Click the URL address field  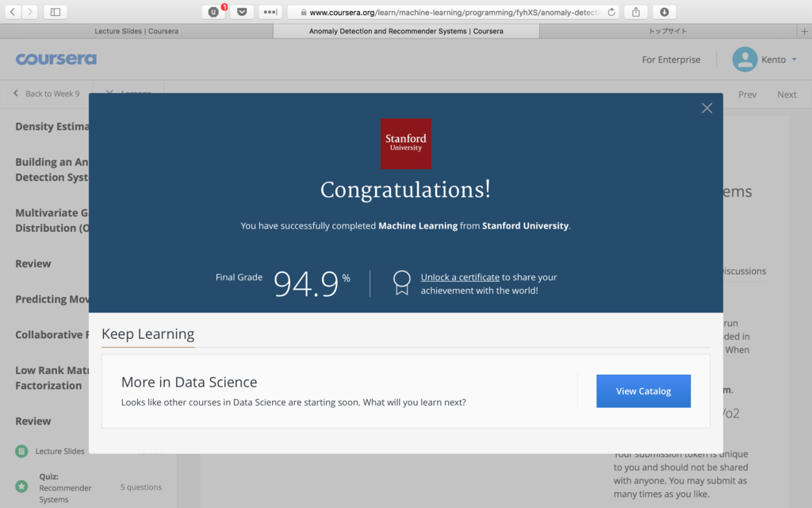point(453,12)
